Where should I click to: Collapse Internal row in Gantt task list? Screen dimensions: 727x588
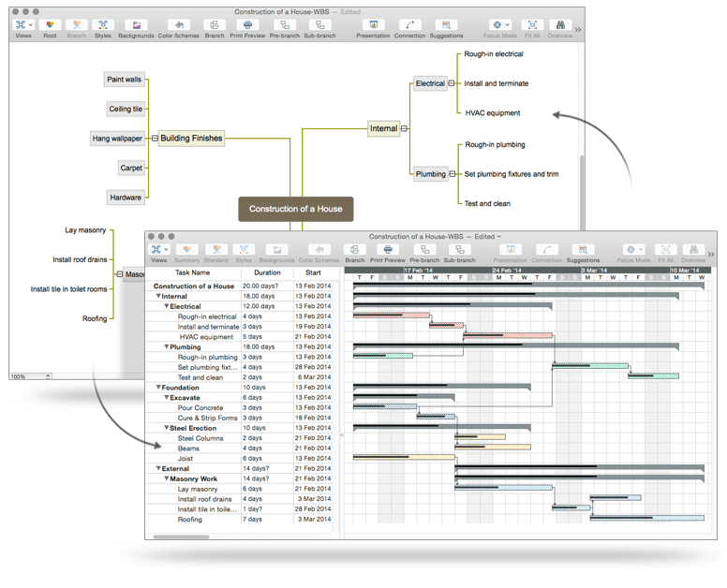(x=158, y=296)
